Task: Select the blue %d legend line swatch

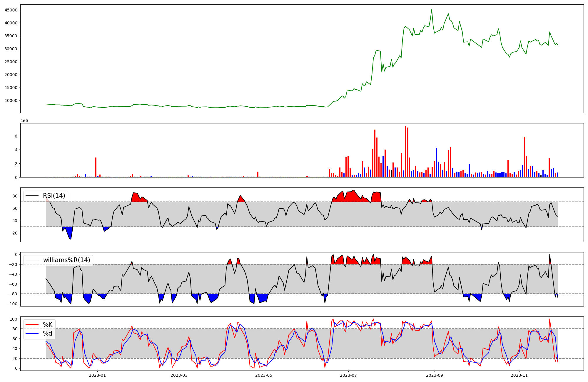Action: 32,334
